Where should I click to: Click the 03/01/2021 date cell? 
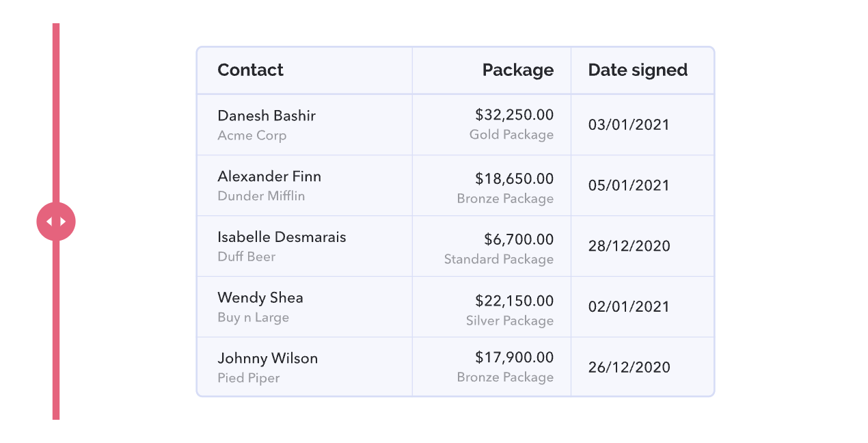[642, 125]
